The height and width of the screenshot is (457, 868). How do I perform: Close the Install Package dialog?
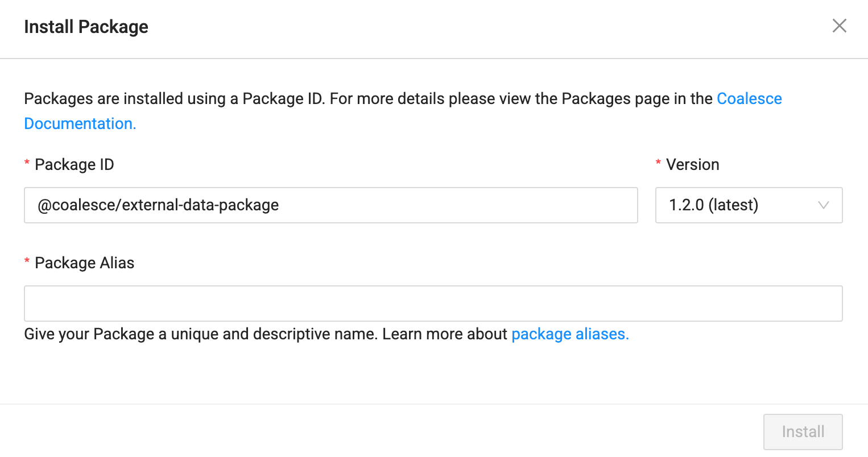(x=839, y=26)
